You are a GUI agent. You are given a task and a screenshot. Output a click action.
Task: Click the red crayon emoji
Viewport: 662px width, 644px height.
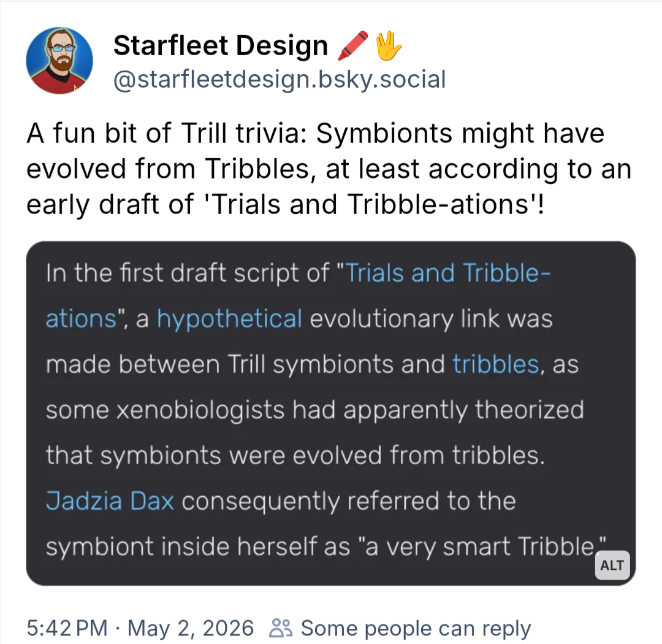tap(353, 45)
